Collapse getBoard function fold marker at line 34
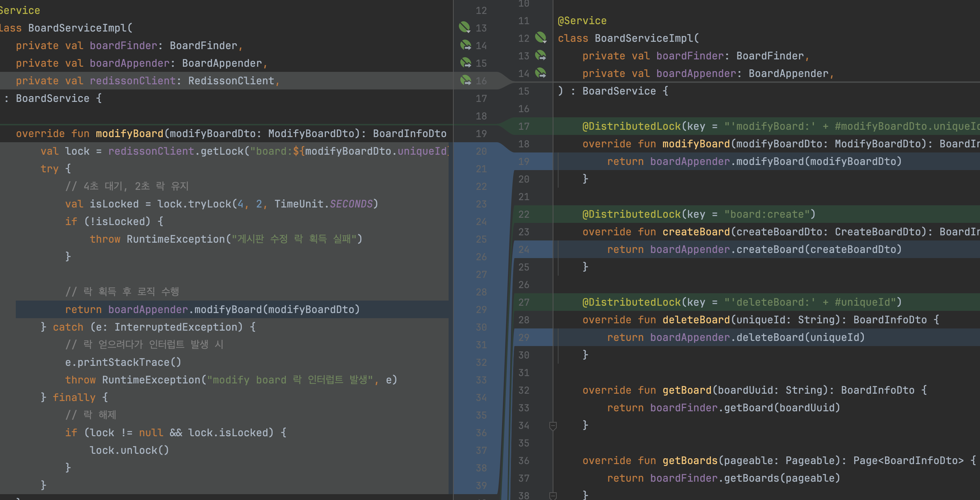This screenshot has height=500, width=980. pyautogui.click(x=553, y=426)
